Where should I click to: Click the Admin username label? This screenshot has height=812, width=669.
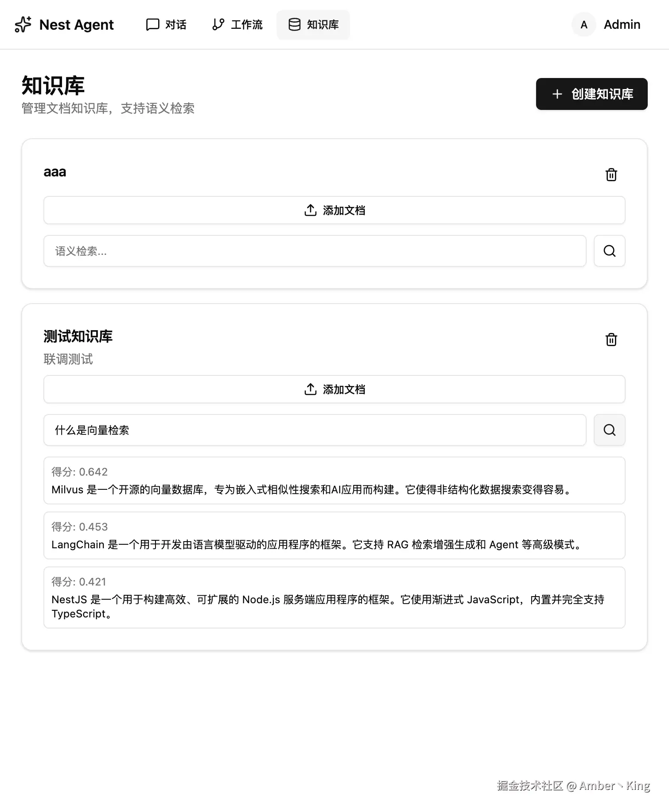[622, 24]
